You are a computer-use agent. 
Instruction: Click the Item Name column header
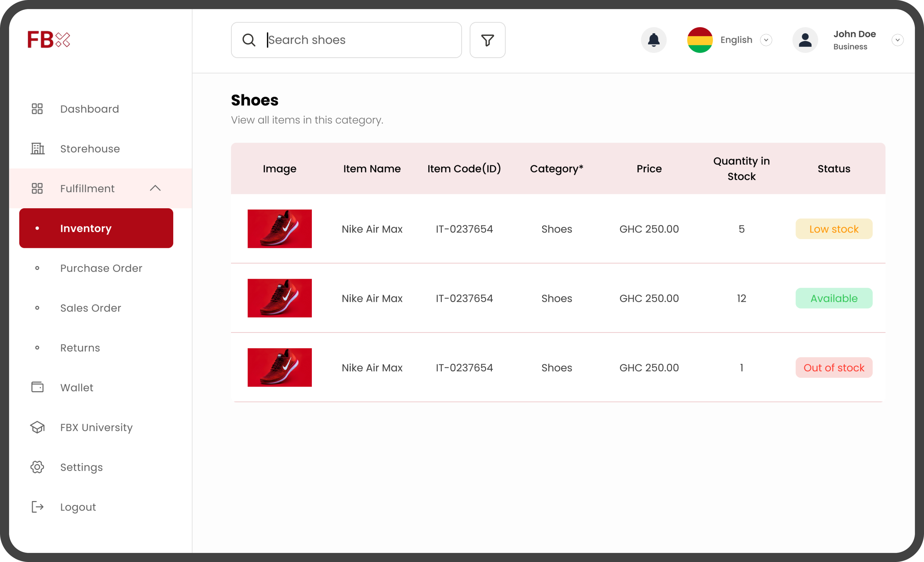click(372, 169)
